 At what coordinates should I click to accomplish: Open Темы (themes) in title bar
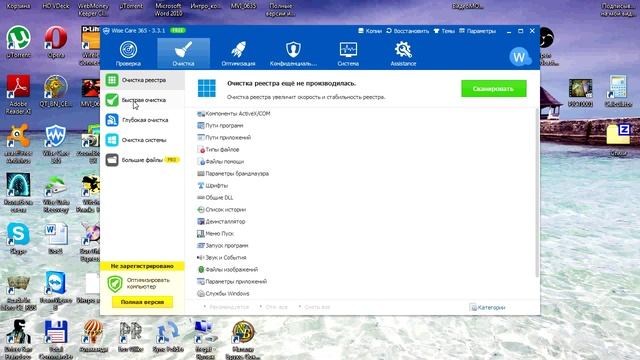tap(444, 31)
